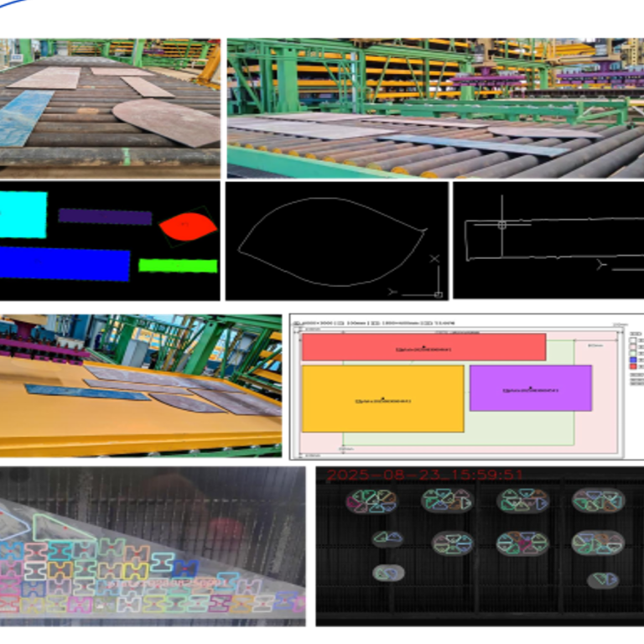The image size is (644, 644).
Task: Open the wide conveyor photo with green steel frame
Action: click(x=435, y=108)
